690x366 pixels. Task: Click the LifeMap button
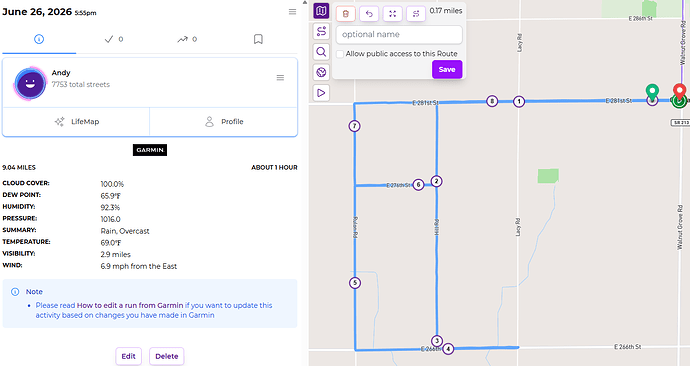[76, 122]
